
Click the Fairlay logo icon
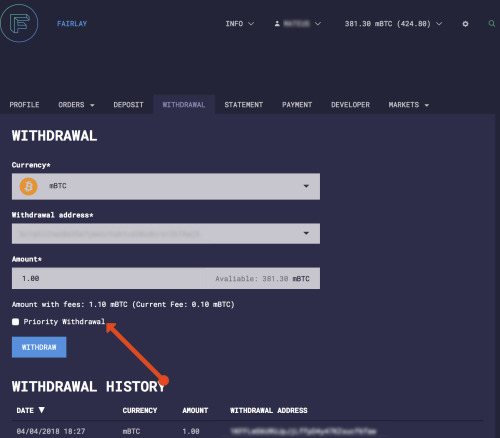[19, 23]
